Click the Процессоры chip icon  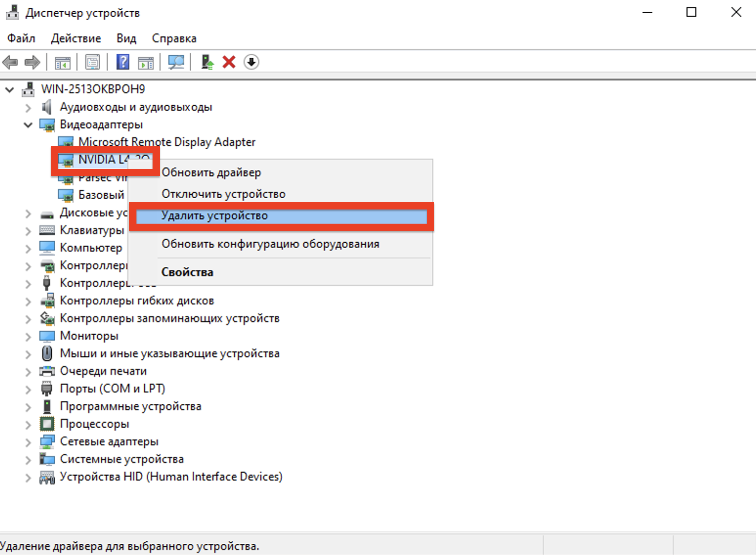pos(47,424)
